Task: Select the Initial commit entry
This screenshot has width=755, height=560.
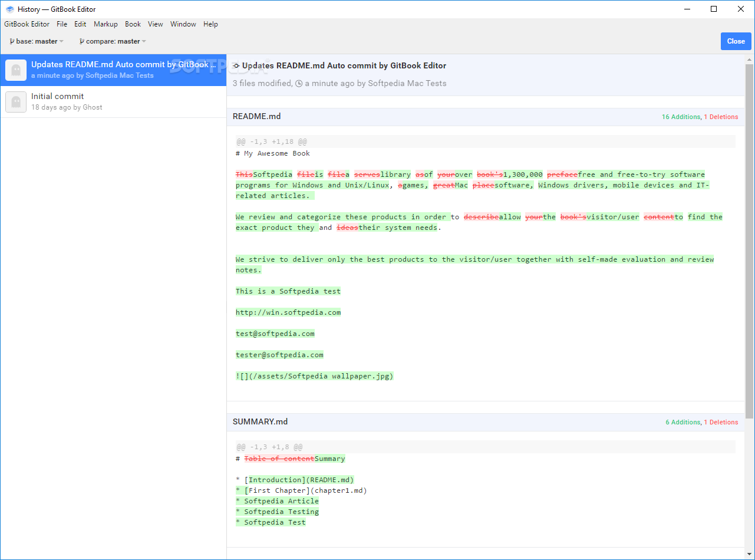Action: click(113, 102)
